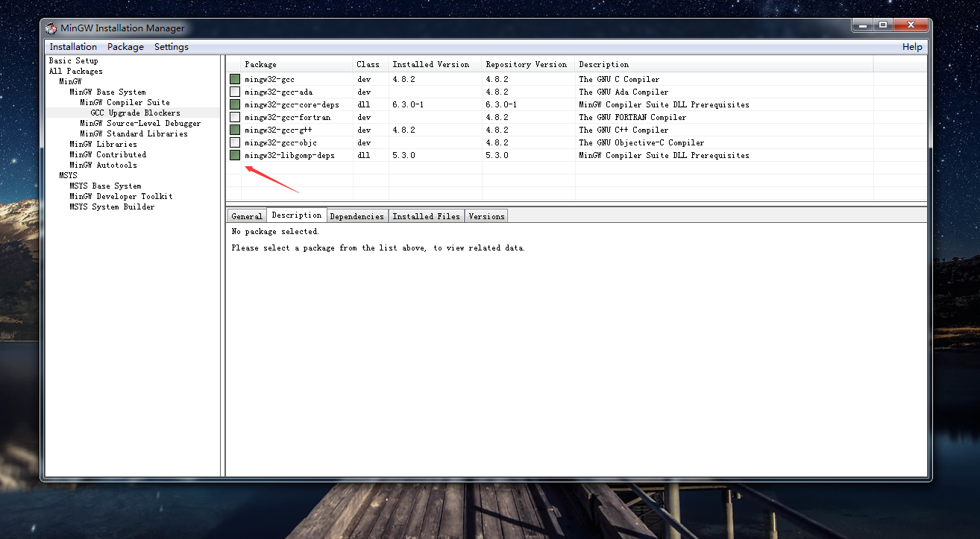
Task: Select MinGW Compiler Suite node
Action: (x=125, y=102)
